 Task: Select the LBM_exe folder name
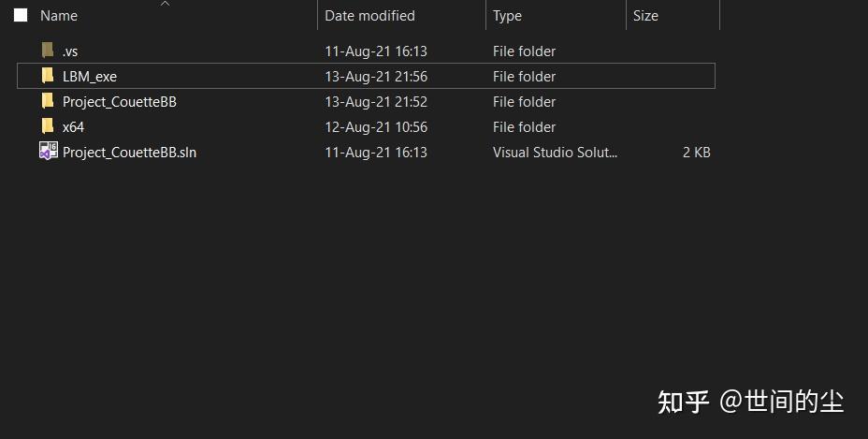click(x=90, y=77)
